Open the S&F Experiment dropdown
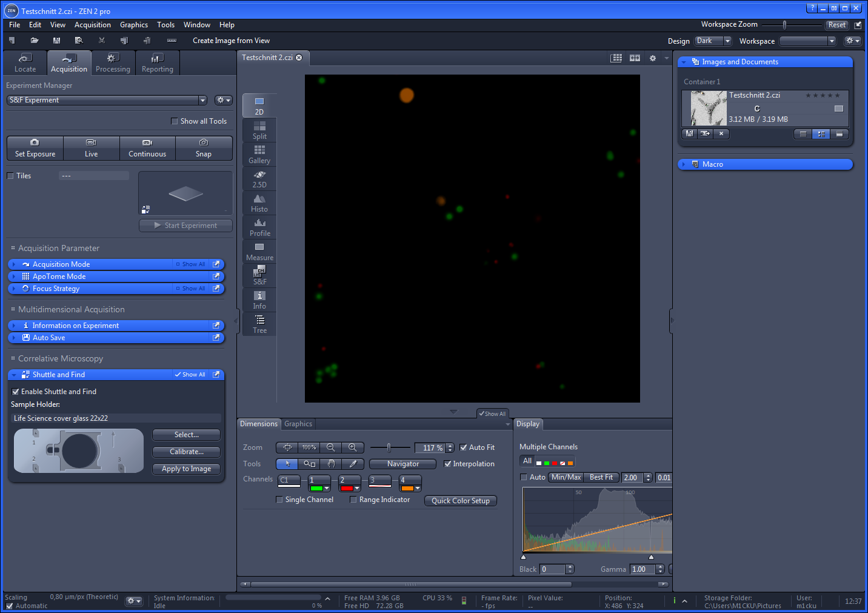Screen dimensions: 868x613 (202, 100)
